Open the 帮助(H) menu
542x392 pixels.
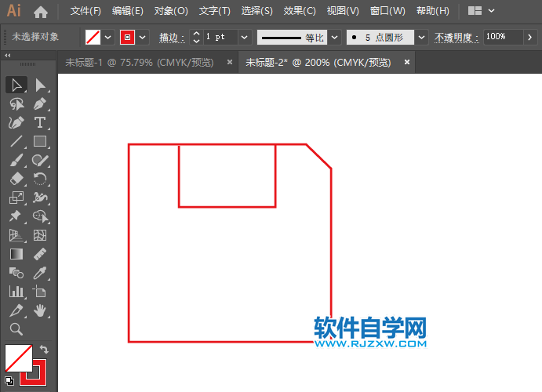pos(433,11)
